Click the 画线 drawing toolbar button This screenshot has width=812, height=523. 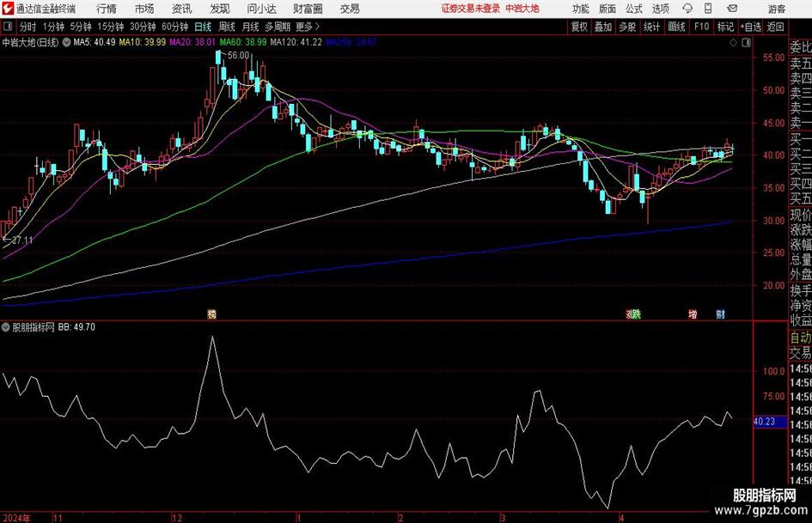676,27
